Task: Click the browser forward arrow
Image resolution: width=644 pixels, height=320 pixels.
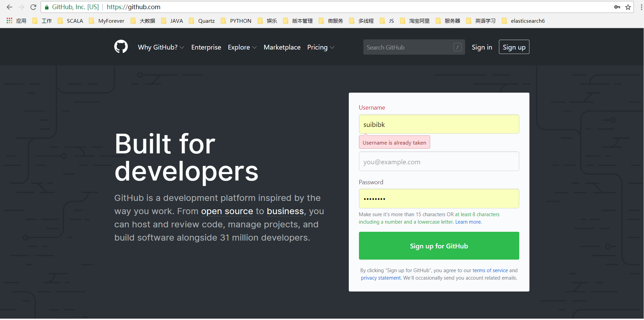Action: [21, 7]
